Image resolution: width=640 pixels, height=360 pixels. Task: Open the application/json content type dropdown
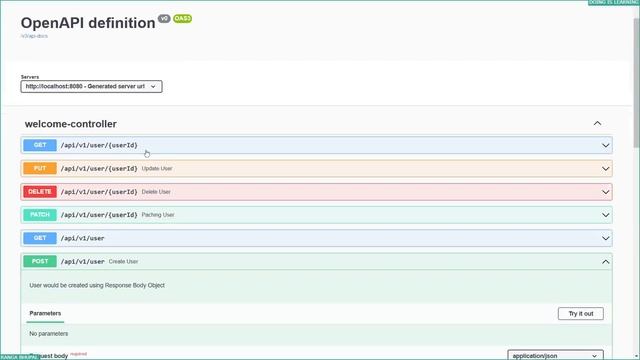point(555,355)
